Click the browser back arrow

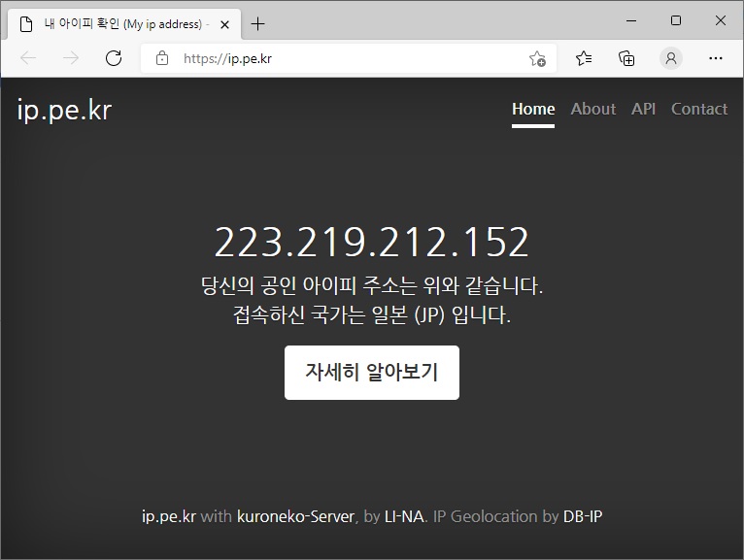[28, 58]
